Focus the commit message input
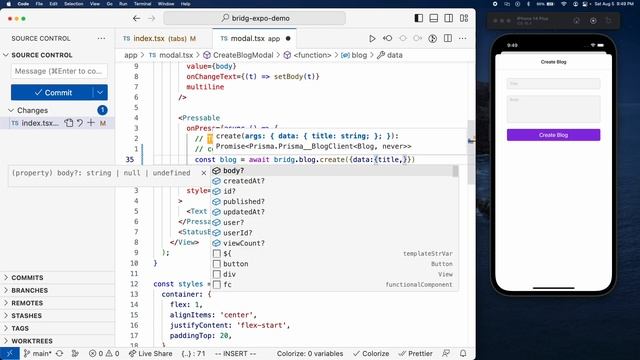Viewport: 640px width, 360px height. tap(59, 71)
